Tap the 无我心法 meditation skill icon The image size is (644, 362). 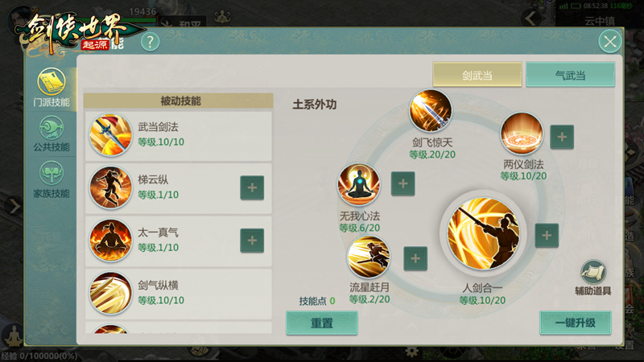tap(358, 184)
